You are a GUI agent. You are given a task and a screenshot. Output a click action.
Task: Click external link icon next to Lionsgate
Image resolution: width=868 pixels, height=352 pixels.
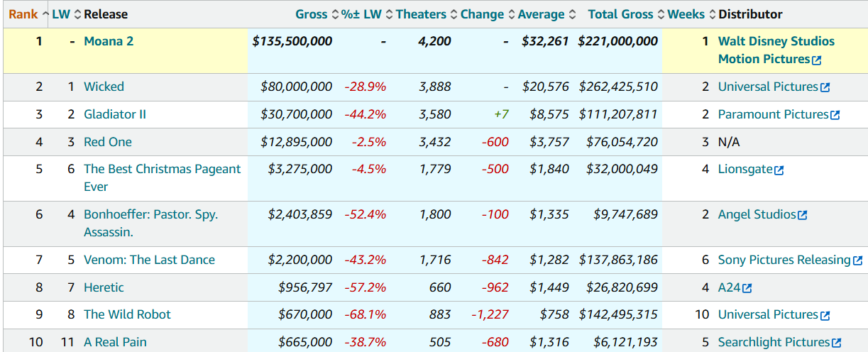click(x=779, y=170)
